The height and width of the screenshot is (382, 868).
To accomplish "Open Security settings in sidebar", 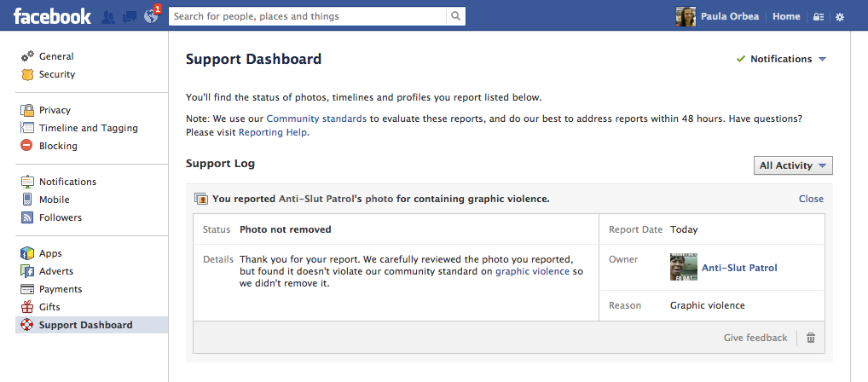I will pos(56,74).
